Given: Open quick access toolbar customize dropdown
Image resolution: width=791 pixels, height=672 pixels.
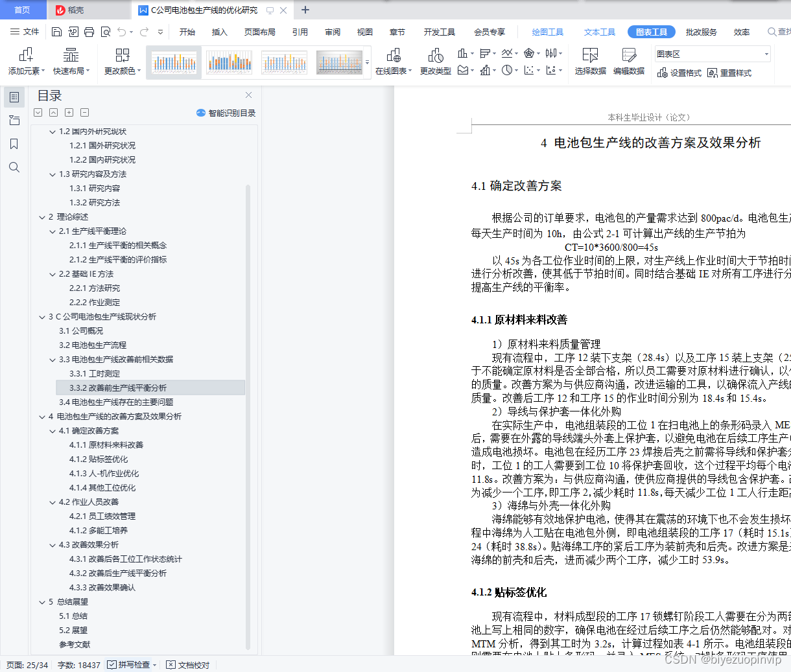Looking at the screenshot, I should click(160, 32).
